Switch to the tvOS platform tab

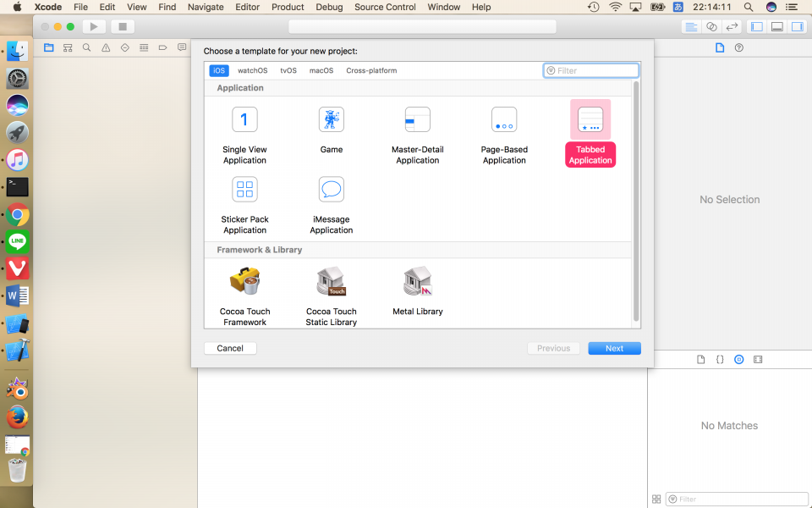pos(288,70)
